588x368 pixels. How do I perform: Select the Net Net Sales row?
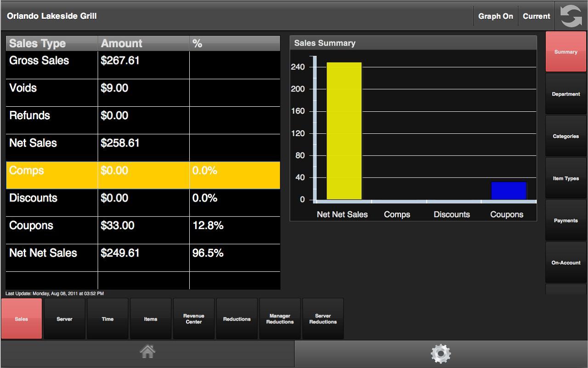[143, 258]
